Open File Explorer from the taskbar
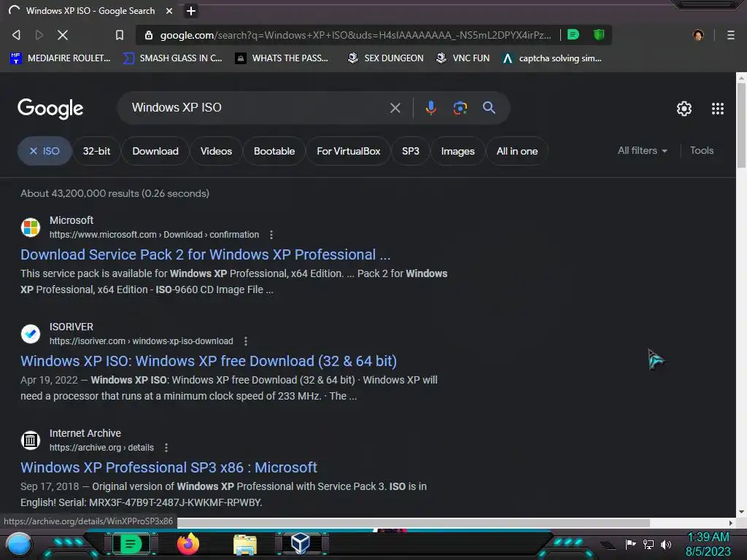Screen dimensions: 747x560 click(245, 544)
